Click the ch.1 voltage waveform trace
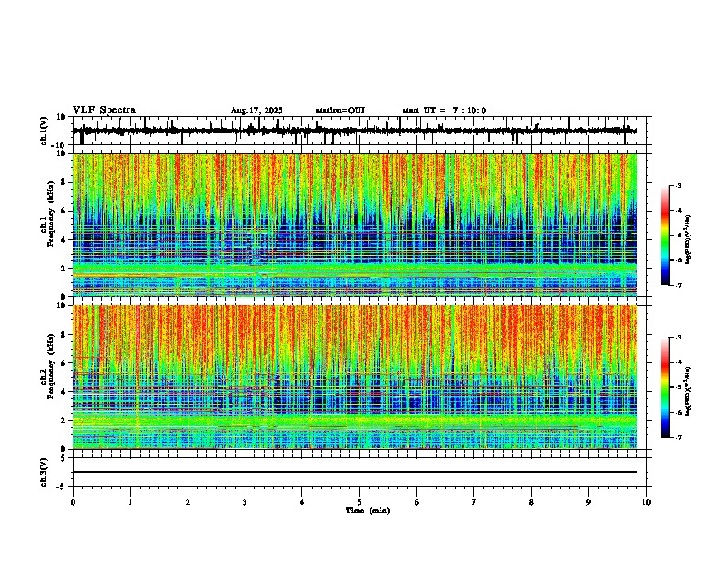 [x=355, y=131]
